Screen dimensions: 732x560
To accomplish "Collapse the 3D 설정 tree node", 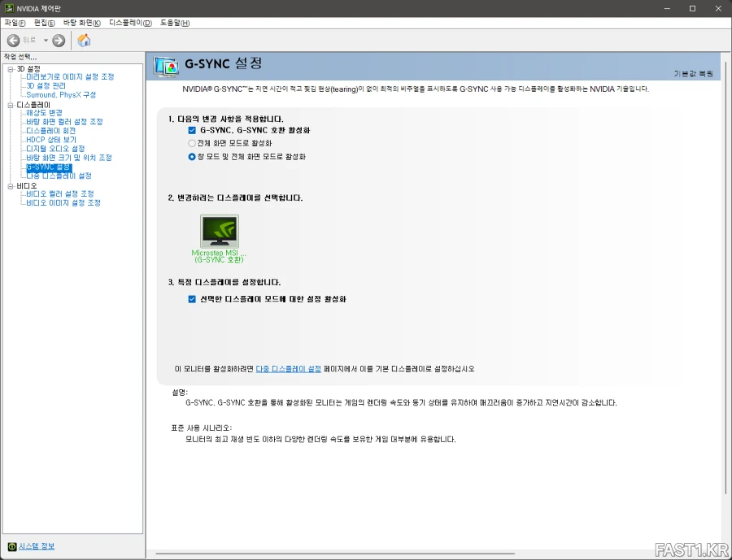I will [11, 69].
